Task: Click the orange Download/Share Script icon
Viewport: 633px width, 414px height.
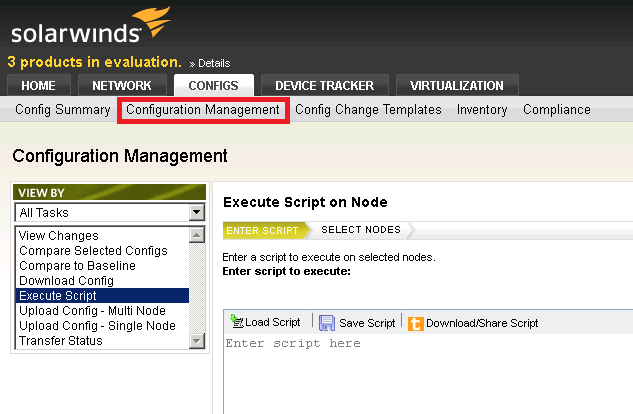Action: click(415, 324)
